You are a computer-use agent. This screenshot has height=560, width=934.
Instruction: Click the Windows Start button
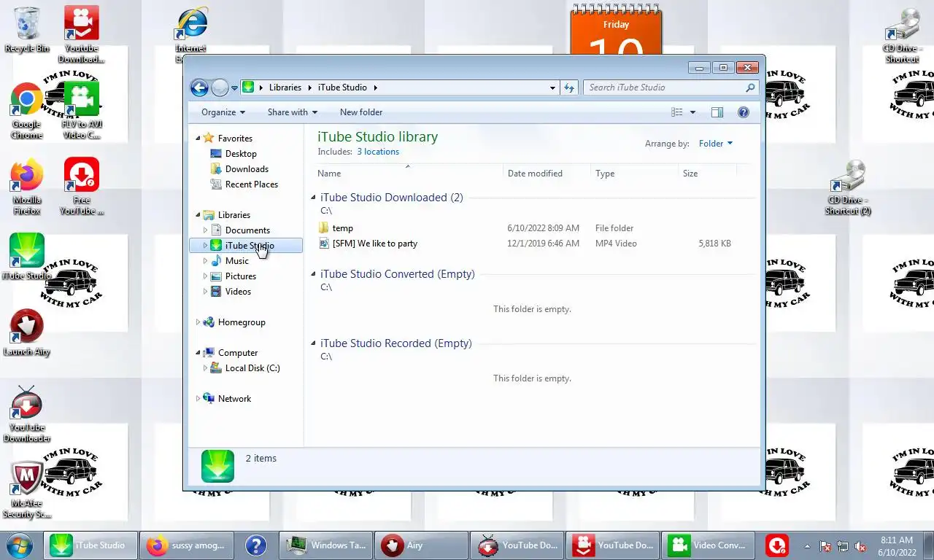coord(20,545)
